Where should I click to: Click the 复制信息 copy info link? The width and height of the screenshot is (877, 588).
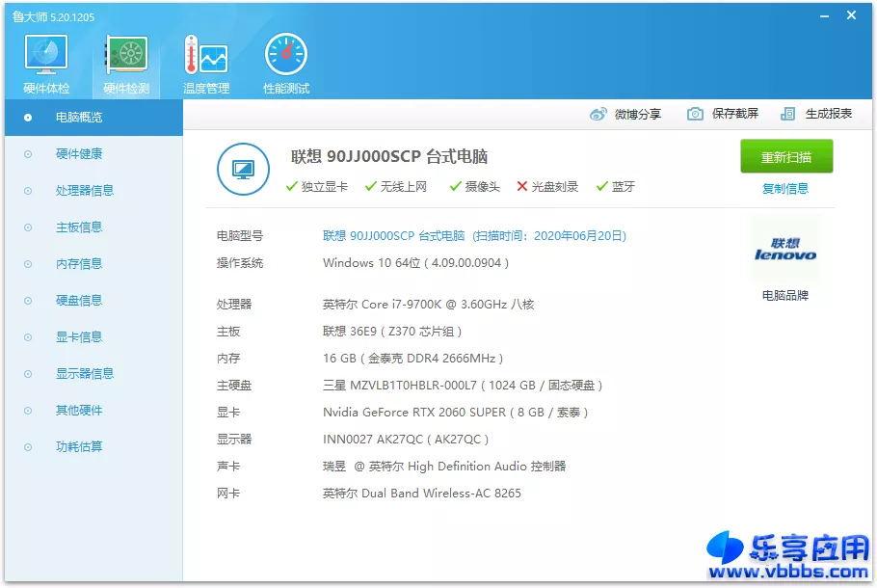tap(785, 188)
